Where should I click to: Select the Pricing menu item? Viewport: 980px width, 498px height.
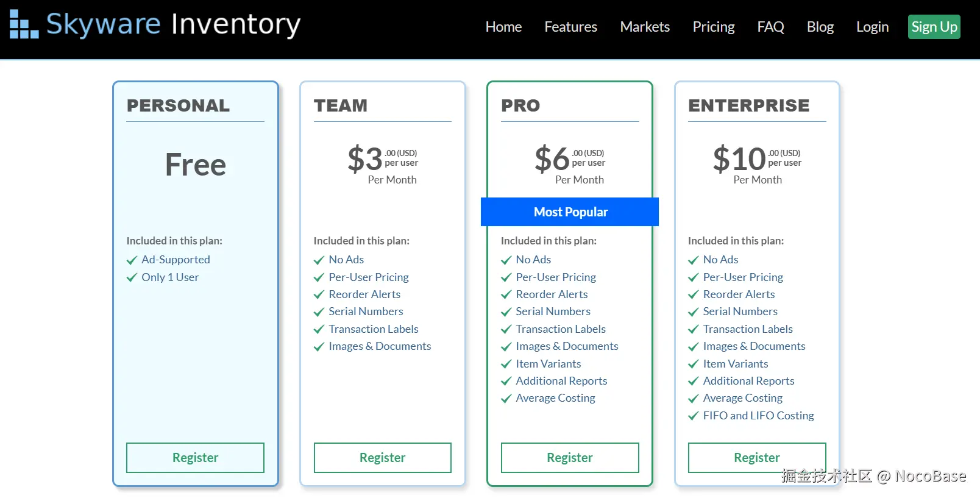[x=714, y=27]
